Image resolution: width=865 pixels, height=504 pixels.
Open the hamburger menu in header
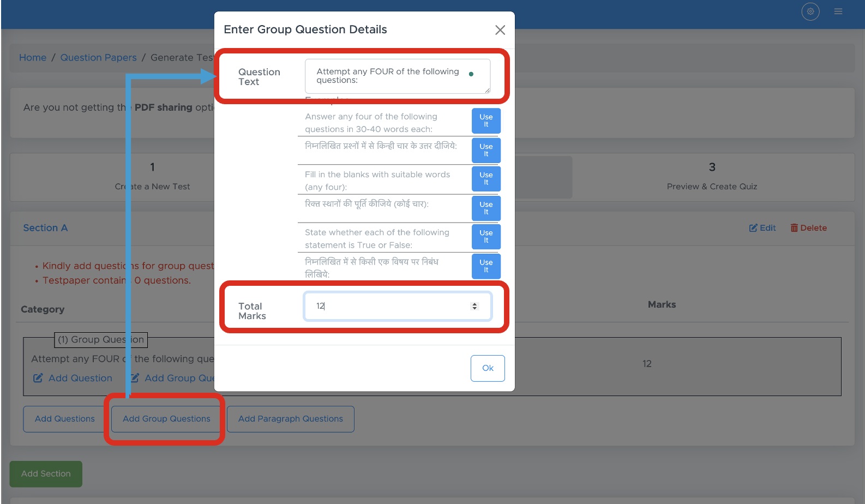[838, 11]
